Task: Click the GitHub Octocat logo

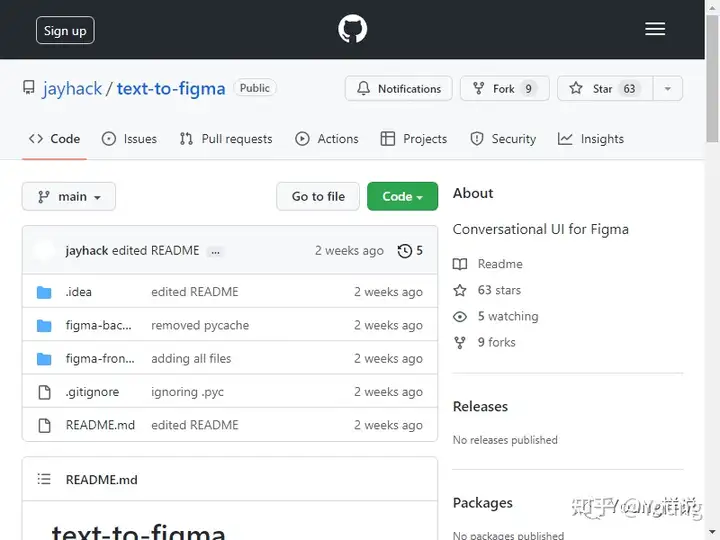Action: click(x=352, y=29)
